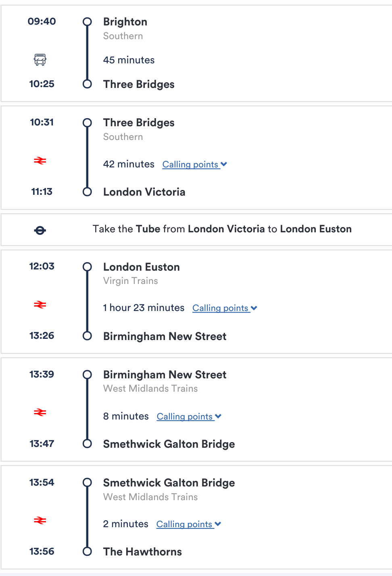Image resolution: width=392 pixels, height=576 pixels.
Task: Expand calling points for the 8 minutes journey
Action: 189,416
